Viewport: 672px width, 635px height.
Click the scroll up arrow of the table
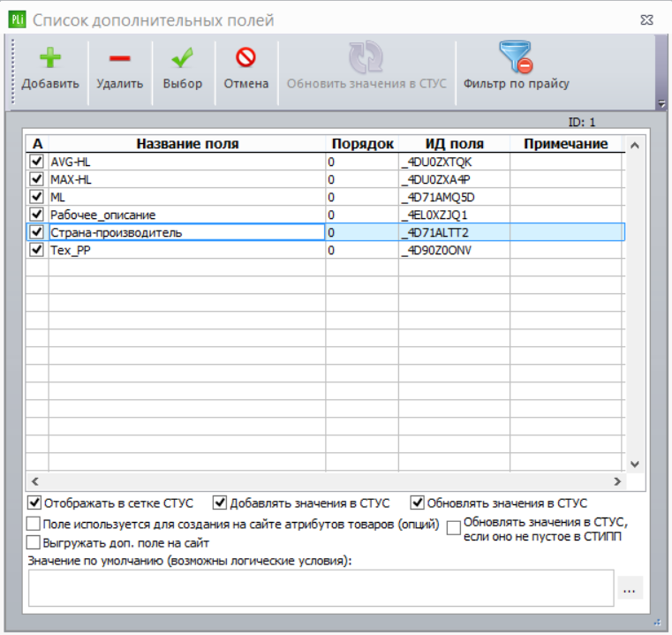[x=635, y=146]
